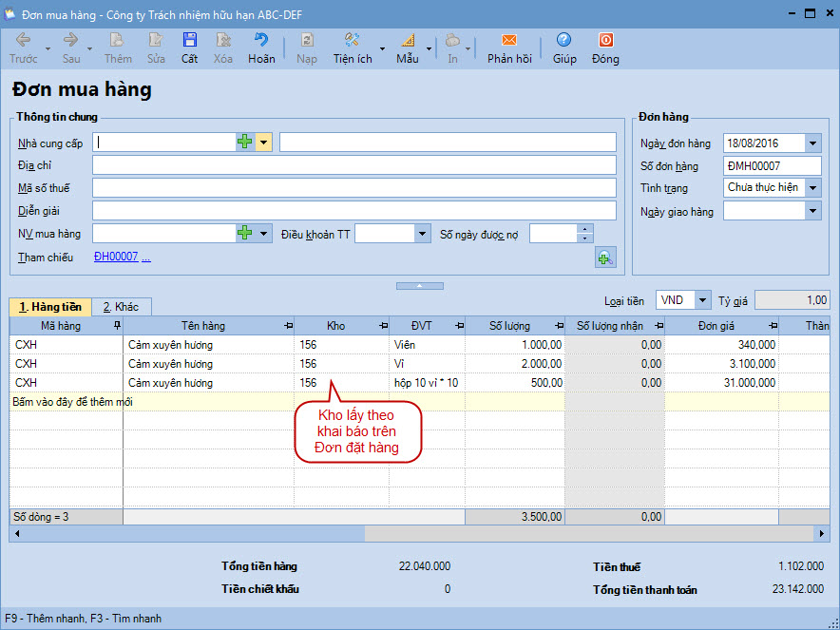The width and height of the screenshot is (840, 630).
Task: Click the Thêm add toolbar icon
Action: tap(118, 48)
